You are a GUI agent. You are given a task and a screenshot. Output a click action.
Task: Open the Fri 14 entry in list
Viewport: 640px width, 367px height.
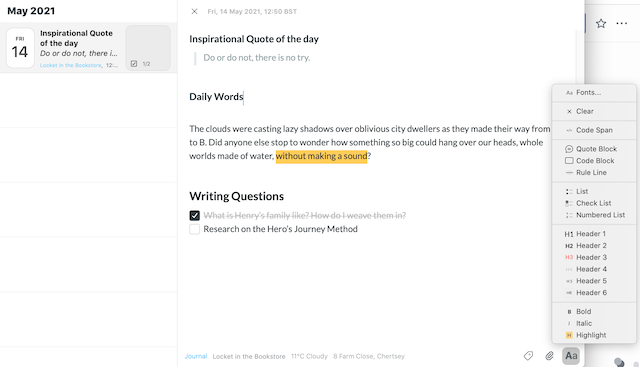pyautogui.click(x=88, y=48)
